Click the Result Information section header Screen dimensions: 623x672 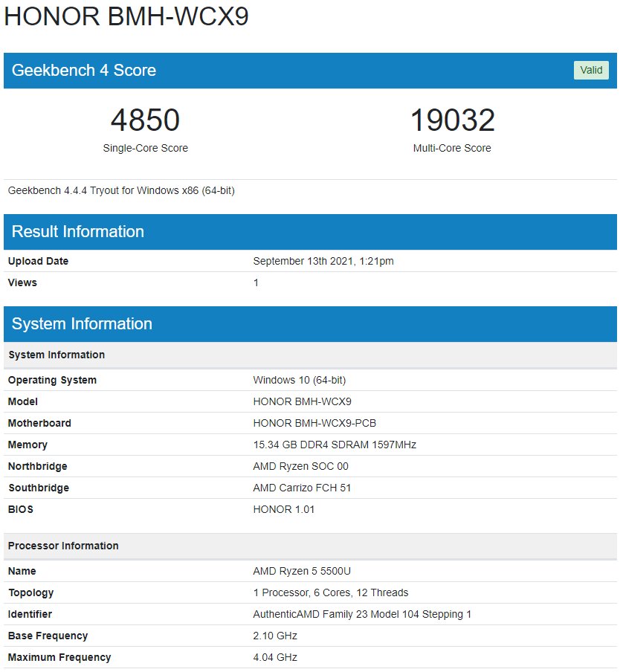click(310, 232)
